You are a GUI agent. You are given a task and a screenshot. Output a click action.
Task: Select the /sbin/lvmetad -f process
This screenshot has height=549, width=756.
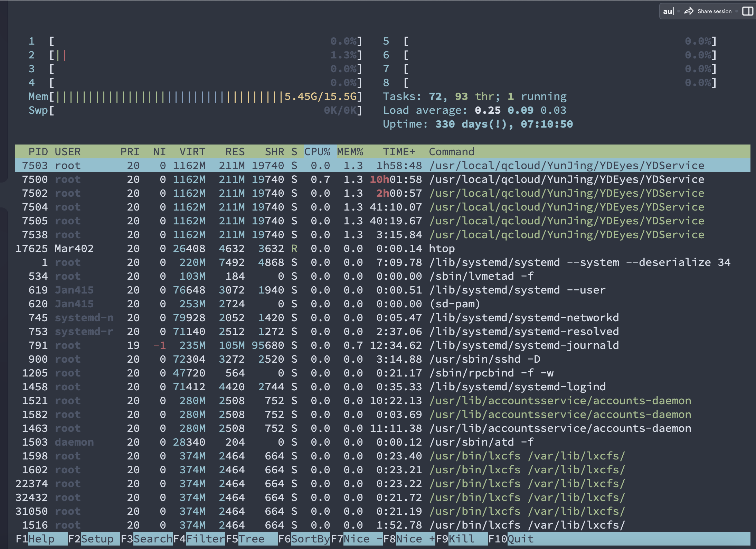pos(383,276)
